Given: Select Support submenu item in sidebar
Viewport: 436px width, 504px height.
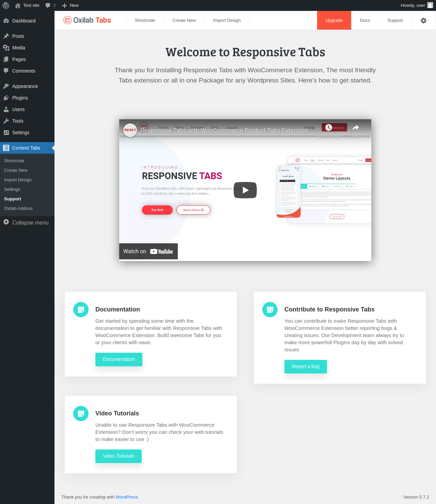Looking at the screenshot, I should pyautogui.click(x=27, y=199).
